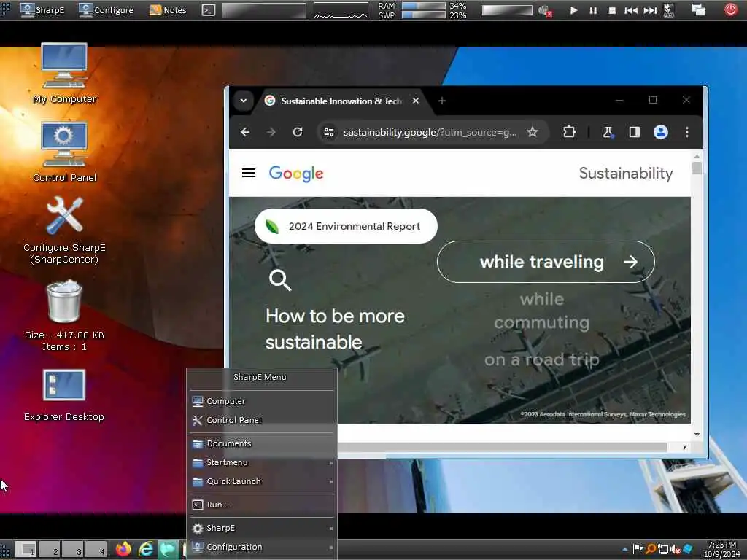Viewport: 747px width, 560px height.
Task: Select Computer in SharpE Menu
Action: tap(262, 401)
